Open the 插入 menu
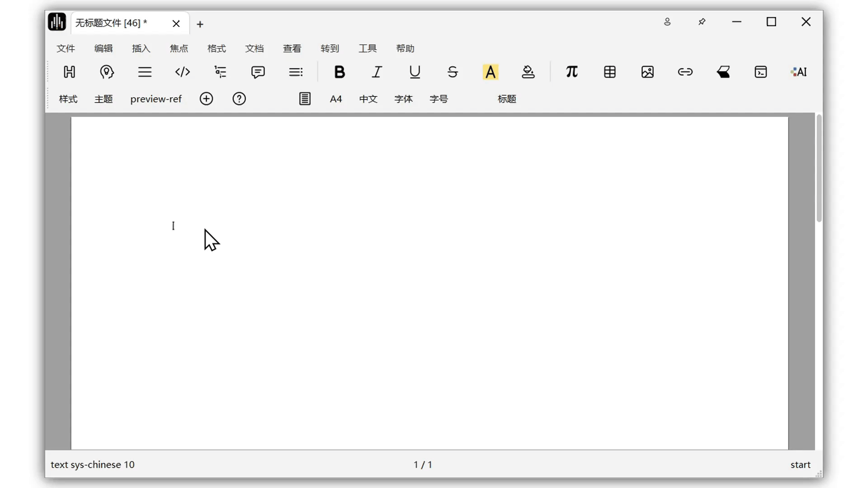 pos(141,48)
